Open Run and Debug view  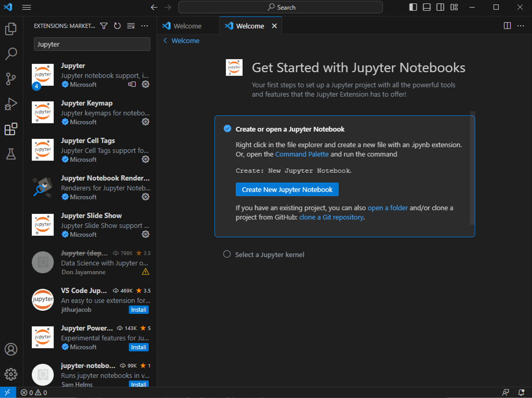pyautogui.click(x=11, y=104)
